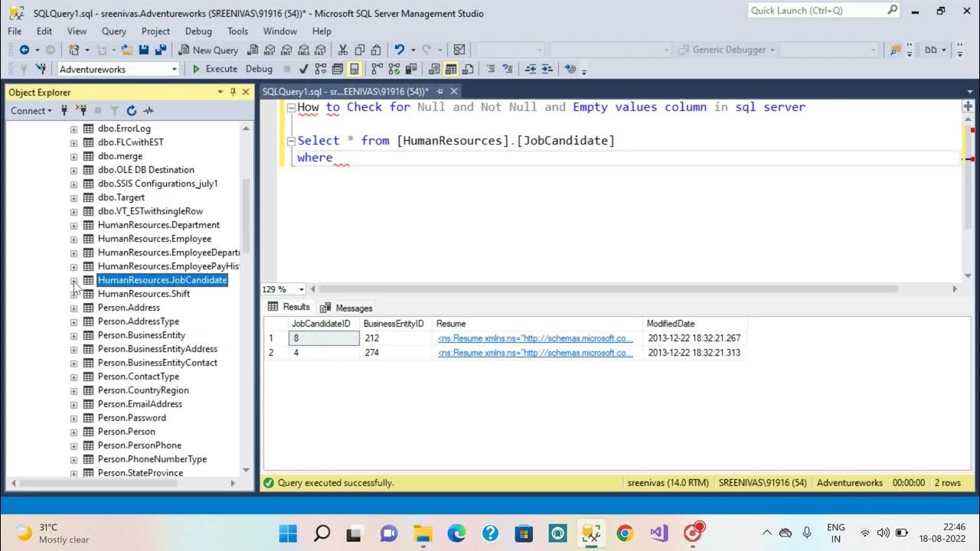The width and height of the screenshot is (980, 551).
Task: Click the DMX query icon
Action: coord(286,50)
